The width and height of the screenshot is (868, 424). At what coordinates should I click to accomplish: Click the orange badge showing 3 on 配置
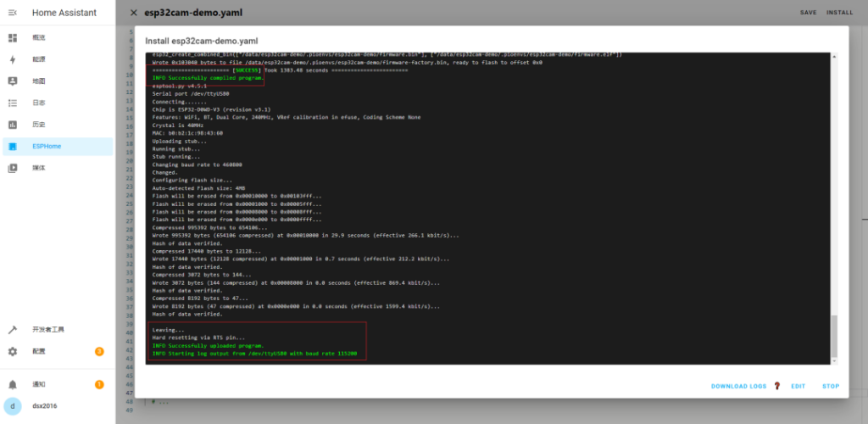(99, 351)
